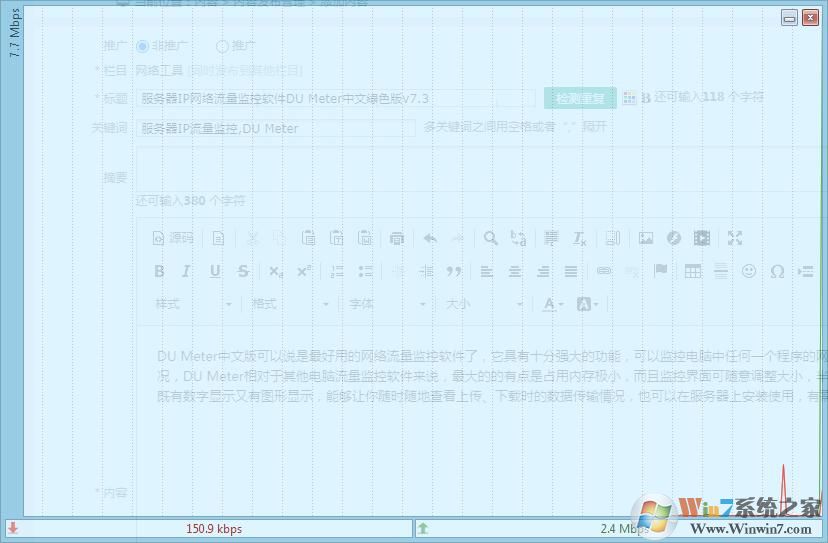Click the 源码 source button in editor
Viewport: 828px width, 543px height.
click(173, 238)
